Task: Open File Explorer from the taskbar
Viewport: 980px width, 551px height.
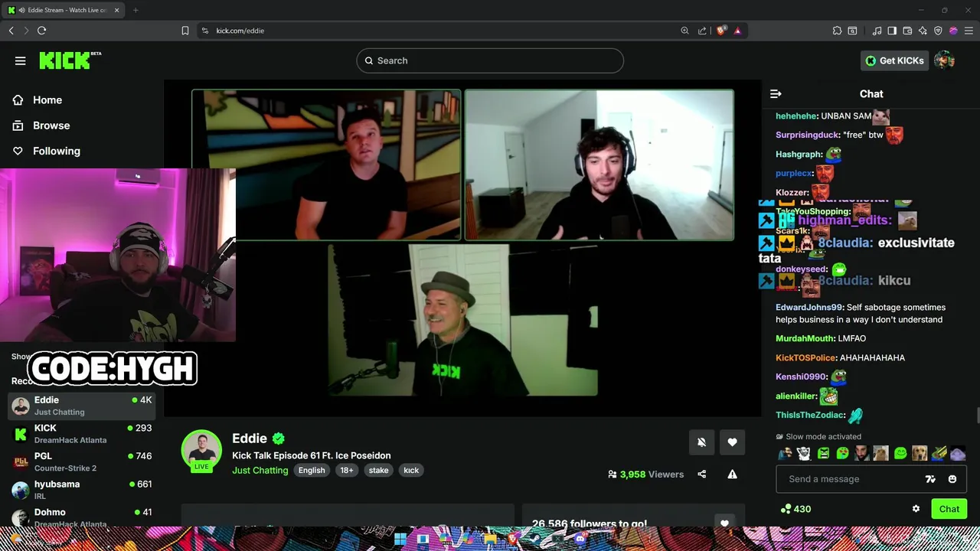Action: pos(491,540)
